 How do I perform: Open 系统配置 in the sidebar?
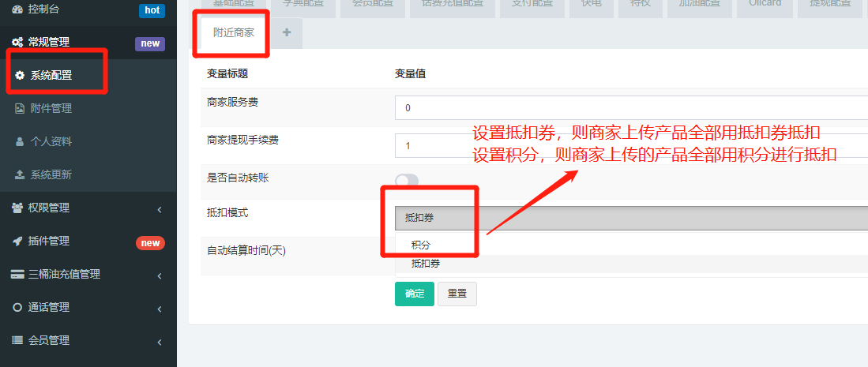pos(88,75)
